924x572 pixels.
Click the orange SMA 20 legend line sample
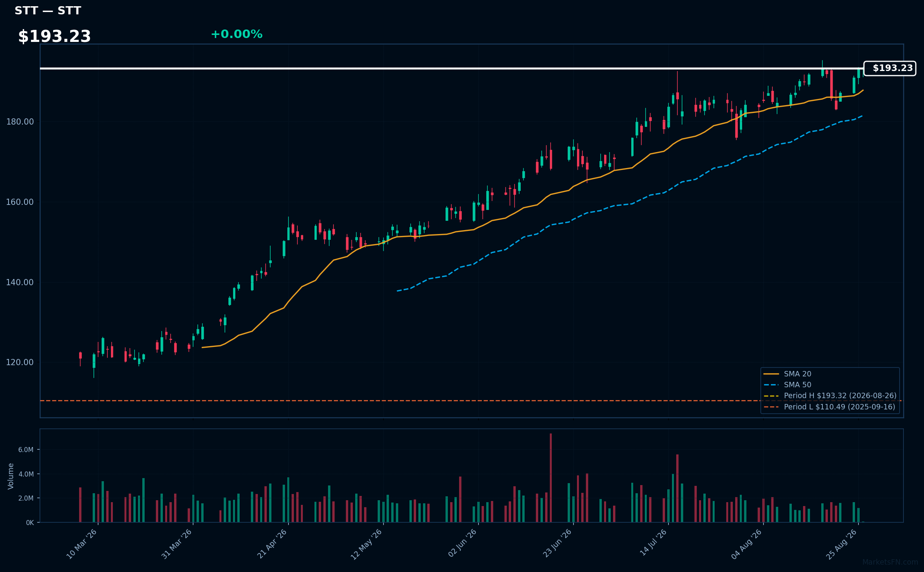[x=771, y=374]
